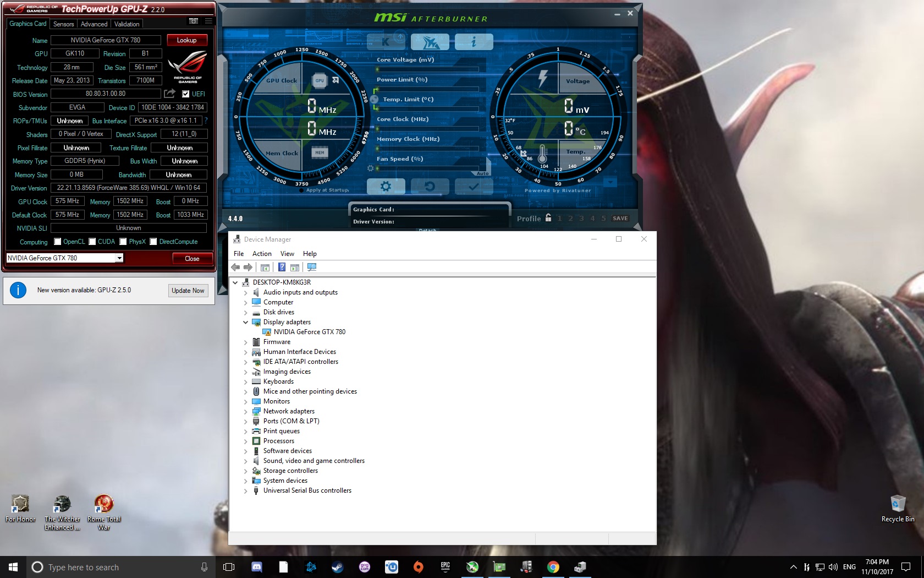Toggle the UEFI checkbox

pos(186,94)
